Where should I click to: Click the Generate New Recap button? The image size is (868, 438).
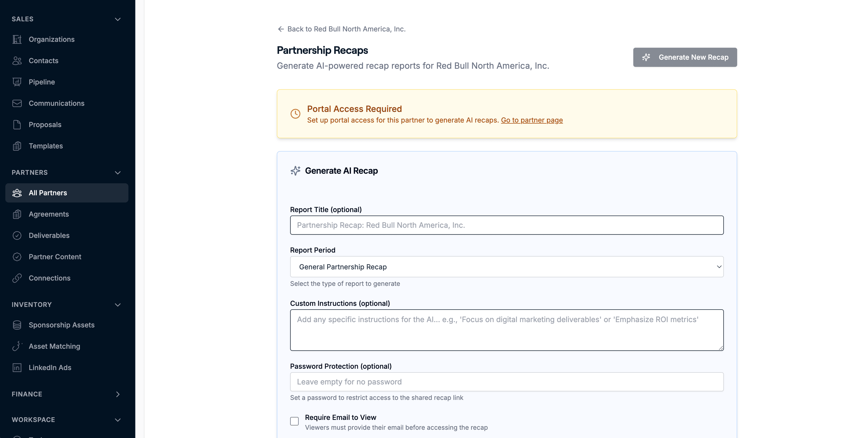tap(685, 57)
